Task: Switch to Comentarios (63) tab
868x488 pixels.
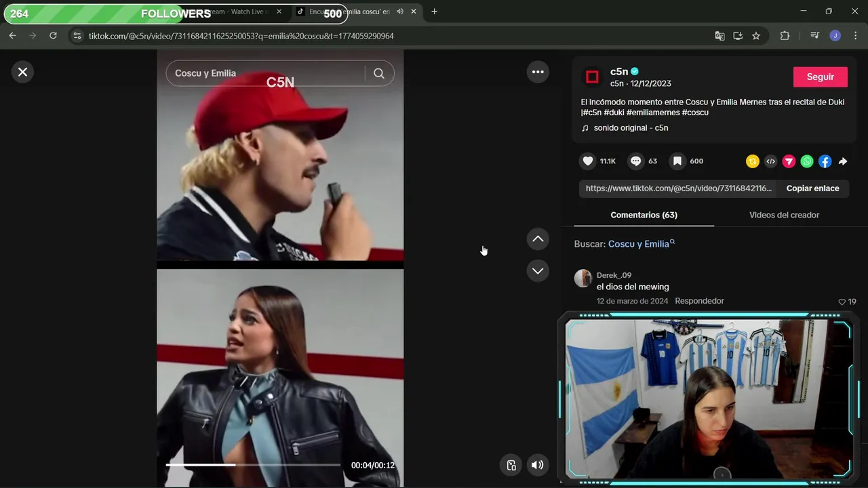Action: (x=644, y=215)
